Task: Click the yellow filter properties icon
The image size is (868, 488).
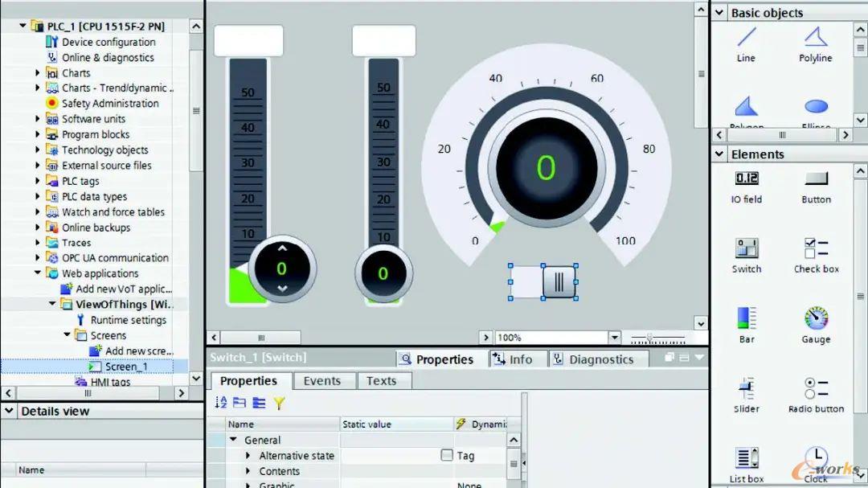Action: pos(279,403)
